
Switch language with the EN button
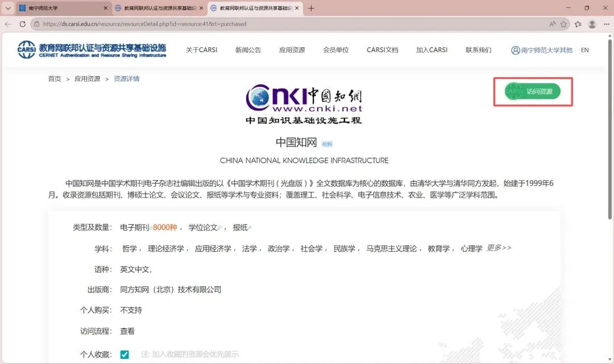(584, 50)
